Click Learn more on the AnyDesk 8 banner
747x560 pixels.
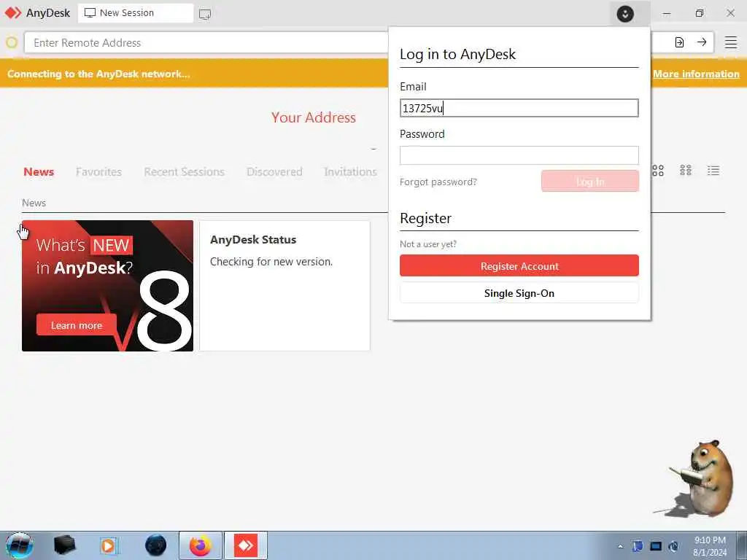[77, 325]
